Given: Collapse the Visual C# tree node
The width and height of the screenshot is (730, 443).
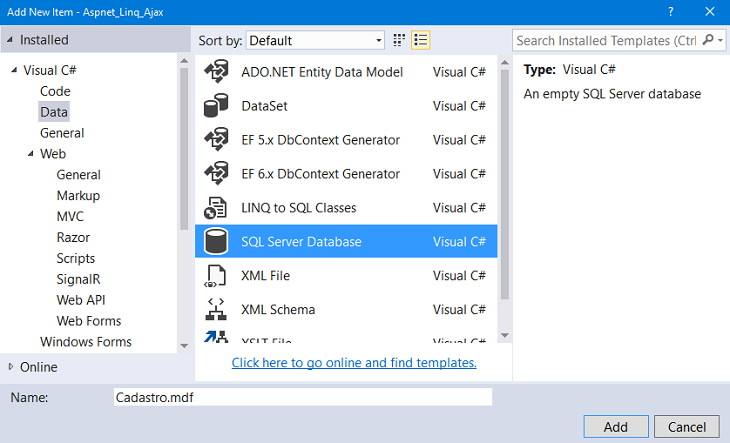Looking at the screenshot, I should [x=14, y=70].
